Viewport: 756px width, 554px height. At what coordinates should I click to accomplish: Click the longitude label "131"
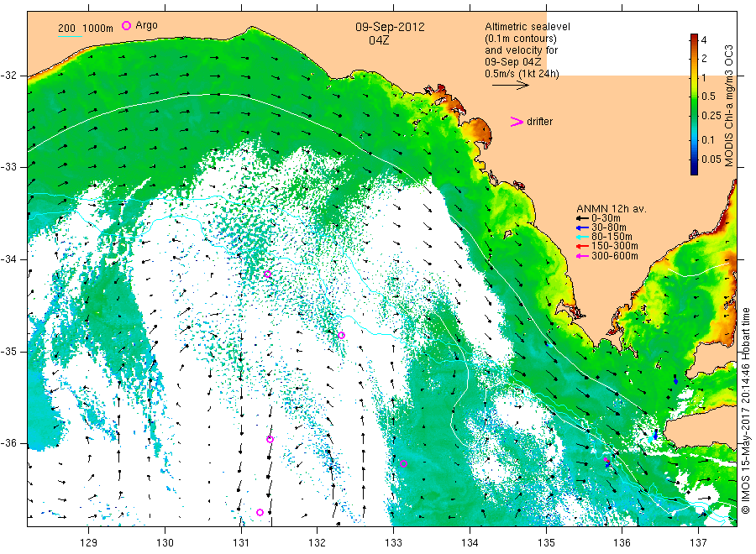click(x=241, y=543)
